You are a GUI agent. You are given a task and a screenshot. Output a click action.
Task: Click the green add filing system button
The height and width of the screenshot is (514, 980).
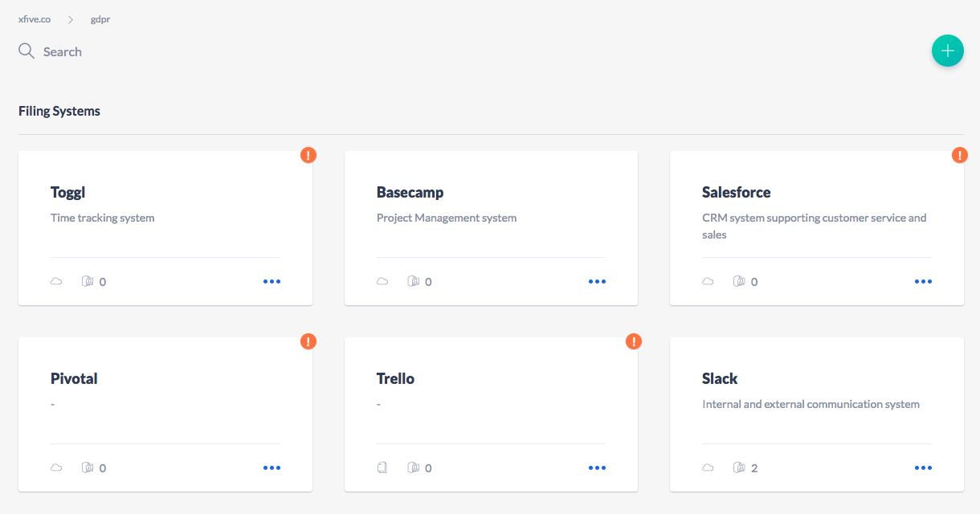[947, 51]
